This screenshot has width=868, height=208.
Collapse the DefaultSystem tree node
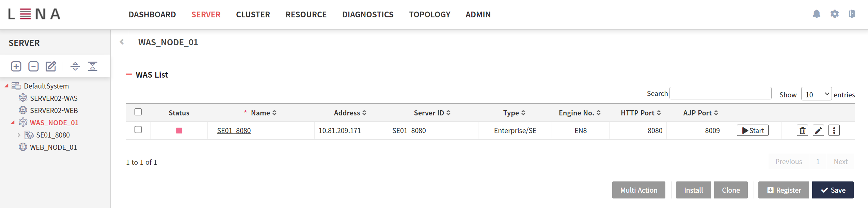pyautogui.click(x=6, y=86)
